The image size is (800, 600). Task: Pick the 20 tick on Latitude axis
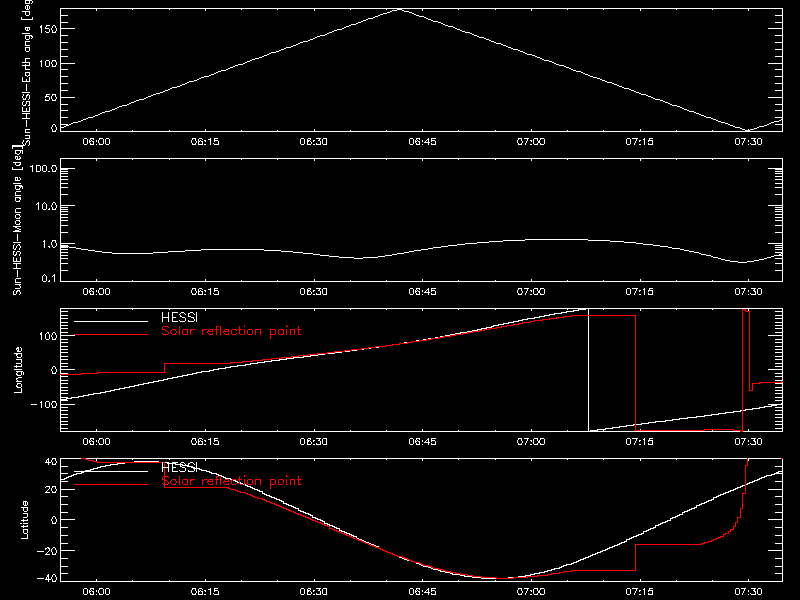pos(51,490)
